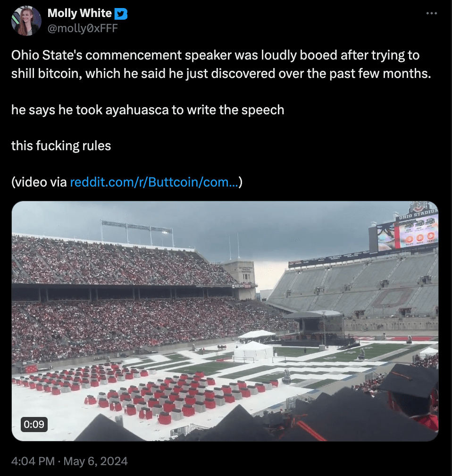
Task: Open the reddit.com/r/Buttcoin link
Action: (154, 182)
